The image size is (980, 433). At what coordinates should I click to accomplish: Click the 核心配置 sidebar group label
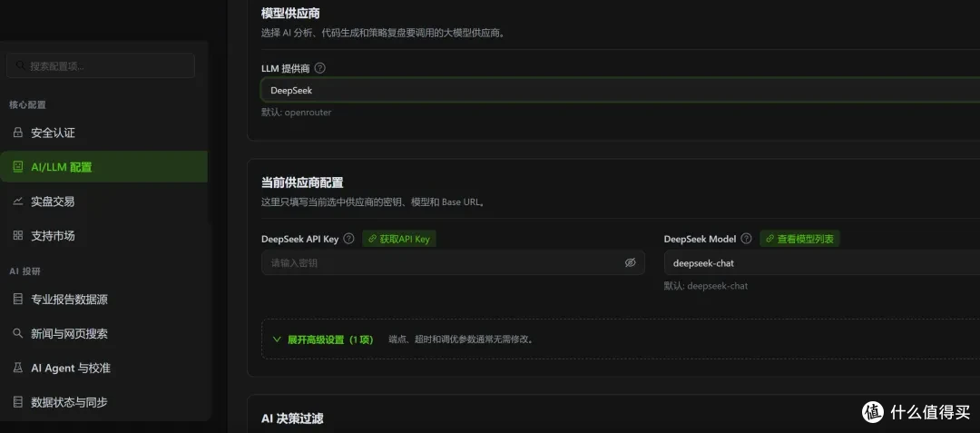tap(27, 104)
